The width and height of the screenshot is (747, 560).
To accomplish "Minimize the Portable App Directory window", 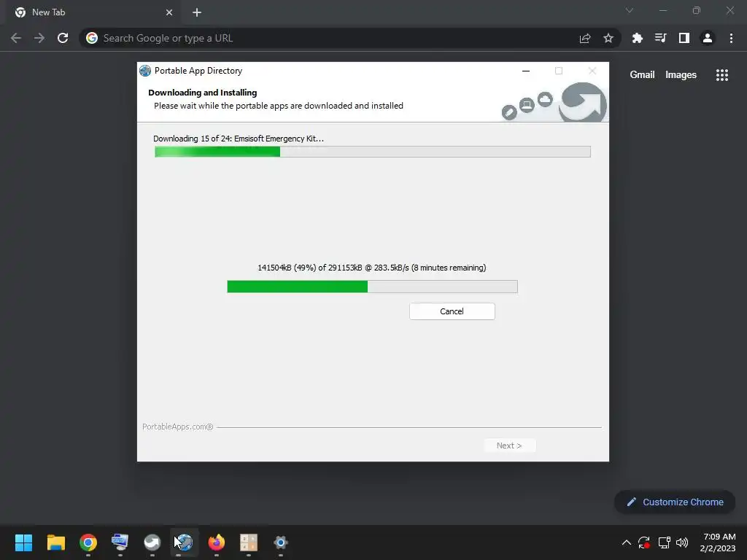I will point(526,71).
